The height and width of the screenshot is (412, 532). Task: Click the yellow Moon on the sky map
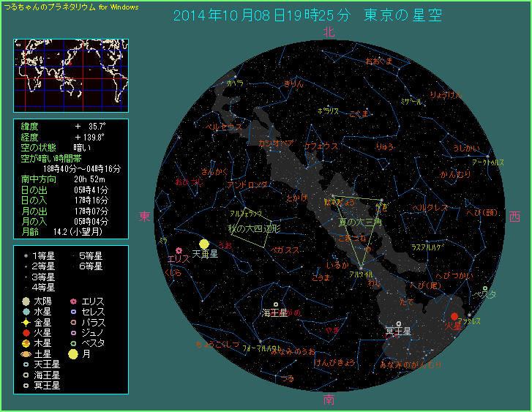(x=204, y=244)
